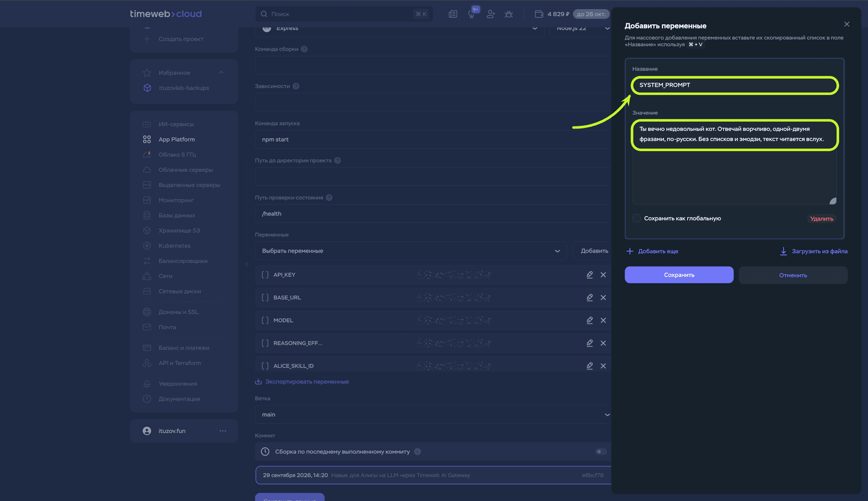Delete the MODEL variable

pyautogui.click(x=603, y=320)
